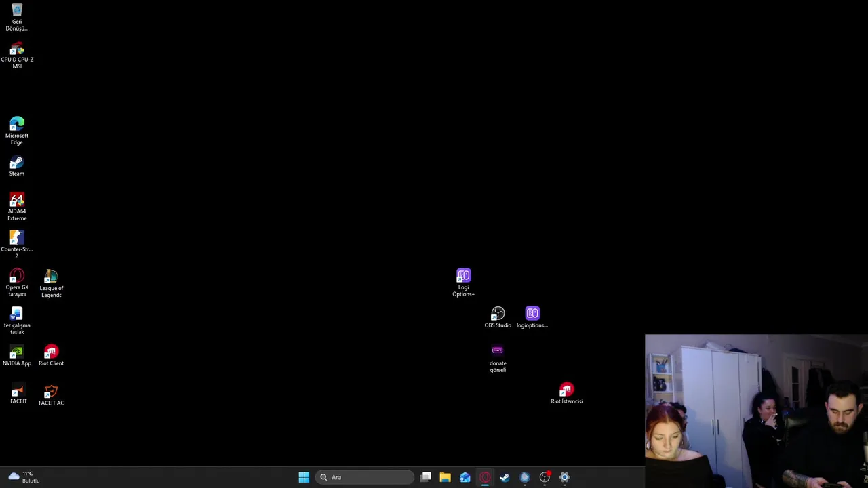
Task: Select the OBS Studio desktop shortcut
Action: pyautogui.click(x=498, y=317)
